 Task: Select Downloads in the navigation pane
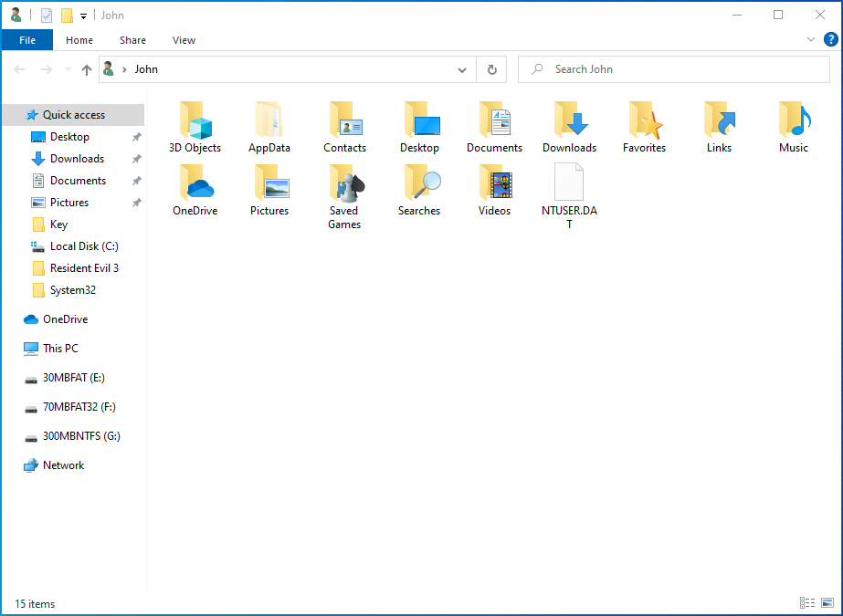pos(77,159)
